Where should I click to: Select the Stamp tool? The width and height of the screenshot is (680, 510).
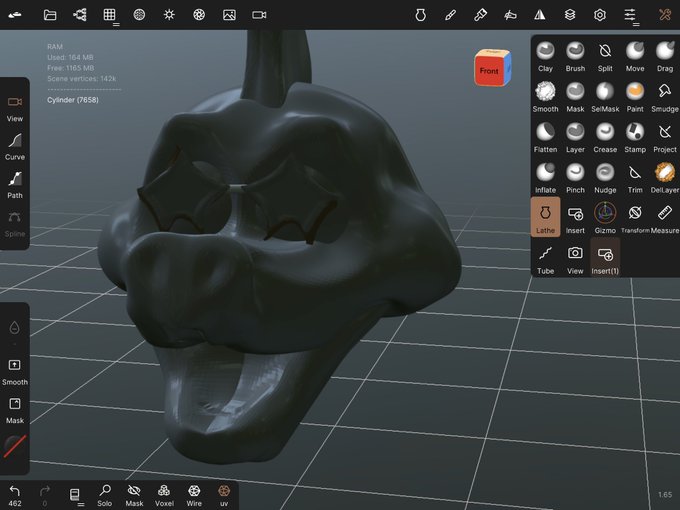click(635, 137)
